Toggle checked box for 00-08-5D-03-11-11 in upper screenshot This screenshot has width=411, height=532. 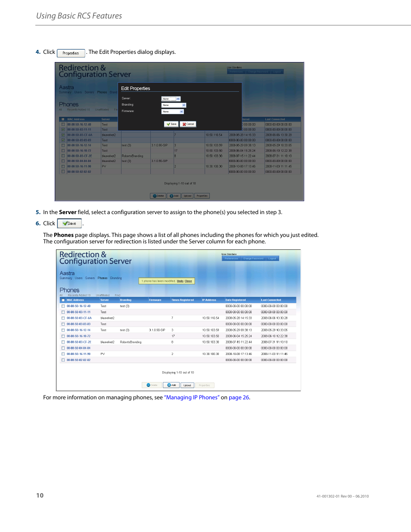63,129
